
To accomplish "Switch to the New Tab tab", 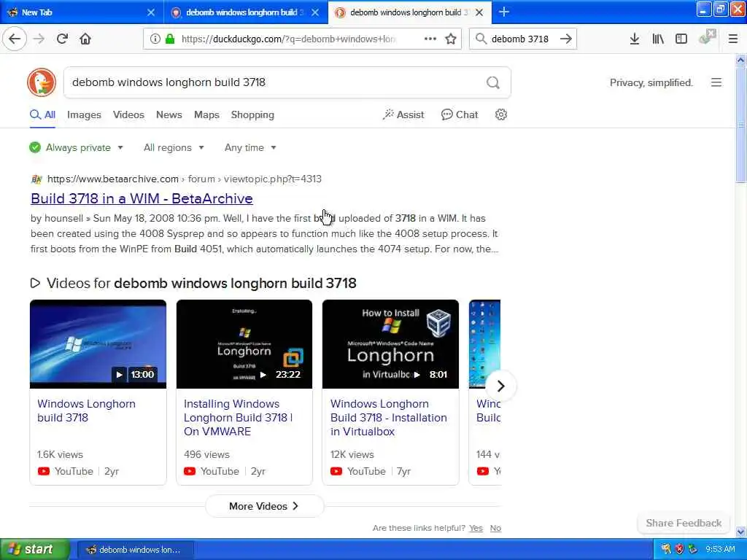I will [81, 12].
